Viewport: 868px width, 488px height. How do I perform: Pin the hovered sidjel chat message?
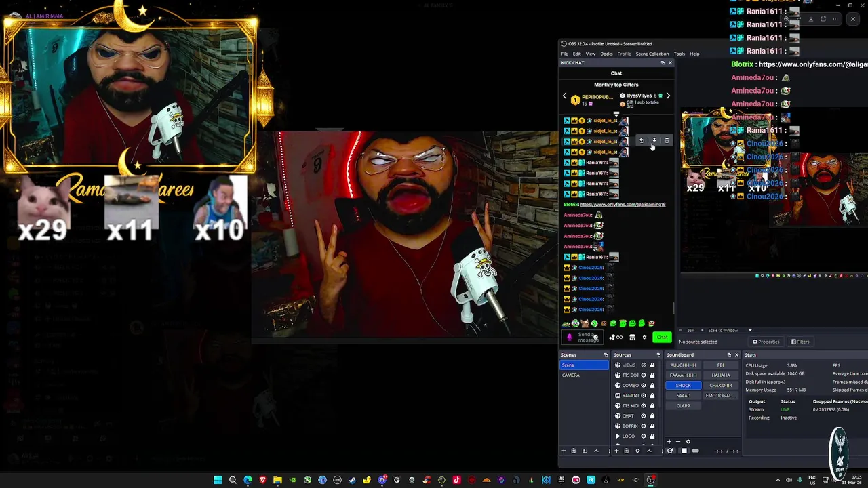654,141
